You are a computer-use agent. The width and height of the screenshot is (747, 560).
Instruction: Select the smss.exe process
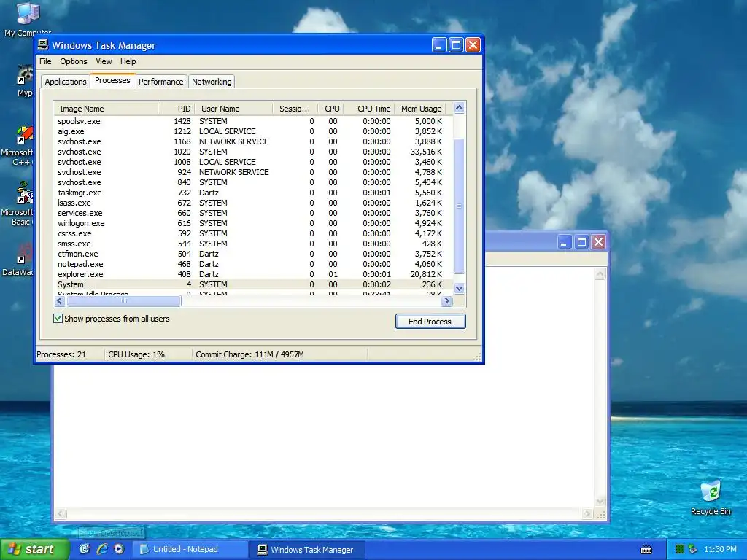pos(253,244)
